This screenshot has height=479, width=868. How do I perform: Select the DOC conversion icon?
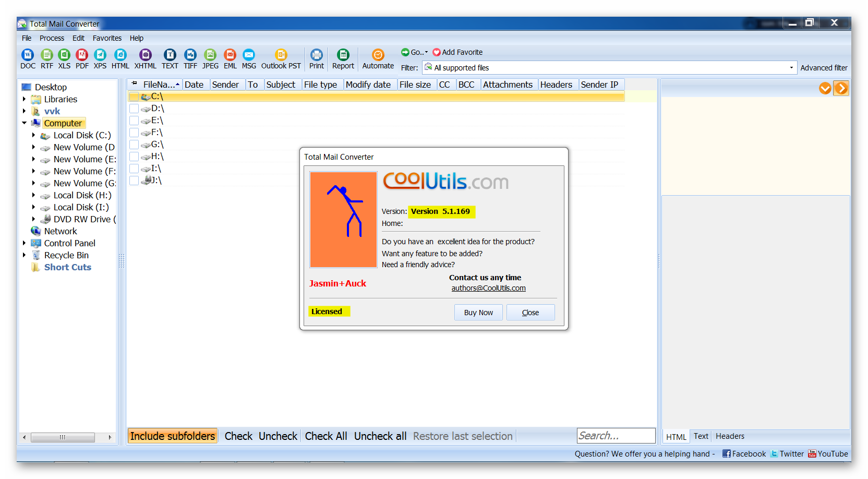point(28,58)
